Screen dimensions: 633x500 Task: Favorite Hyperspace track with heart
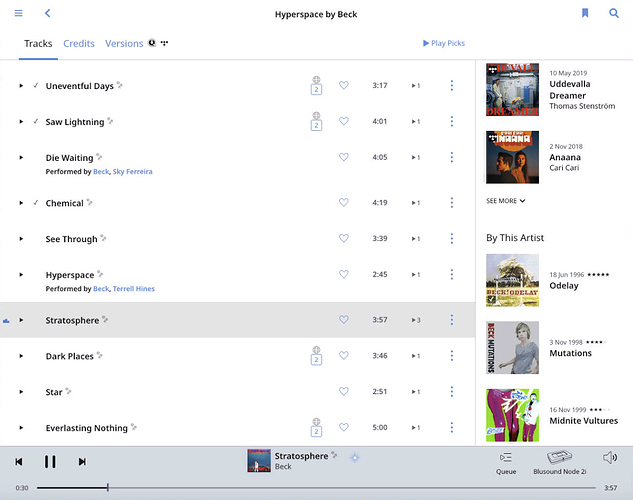(344, 274)
